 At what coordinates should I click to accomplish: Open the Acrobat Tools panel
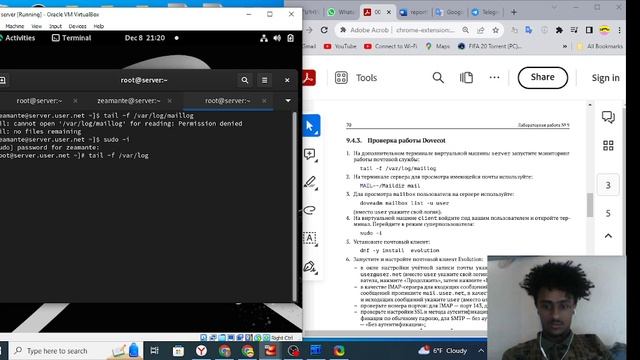click(x=356, y=78)
